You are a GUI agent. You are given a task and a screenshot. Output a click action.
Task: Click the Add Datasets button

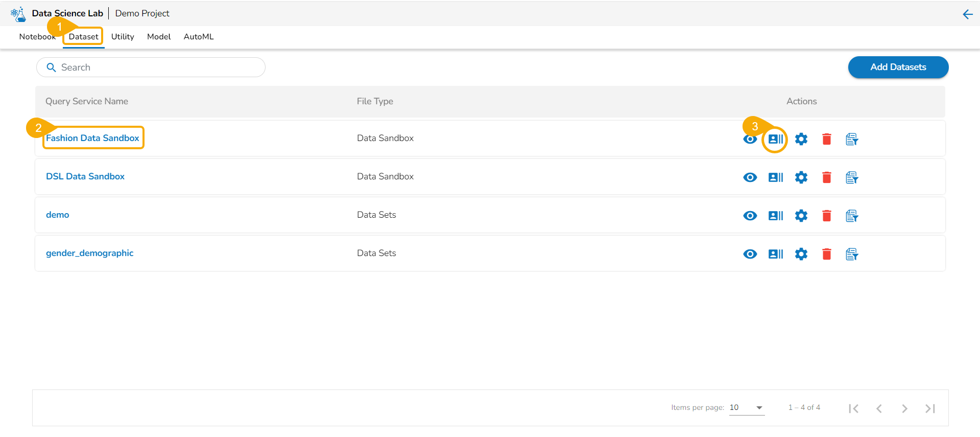(898, 67)
